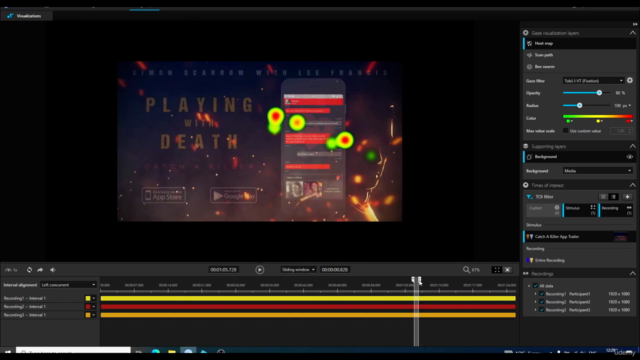
Task: Click the timeline fit-selection icon beside fullscreen
Action: pos(508,269)
